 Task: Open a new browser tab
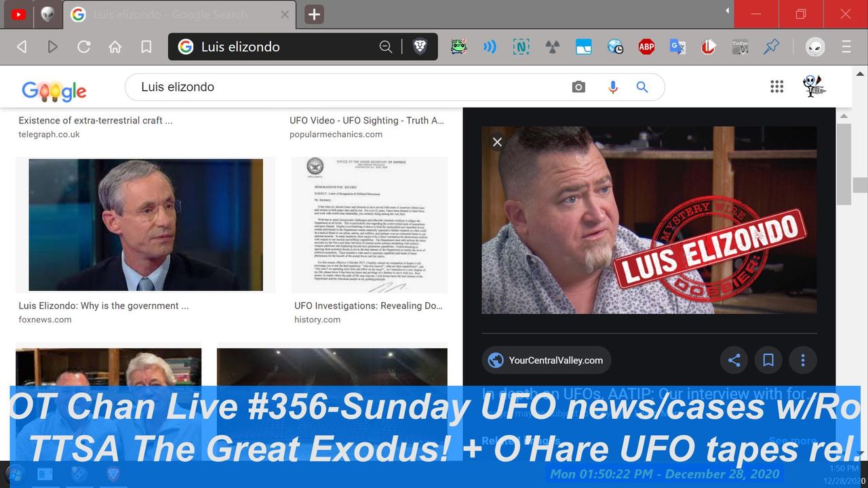click(314, 14)
